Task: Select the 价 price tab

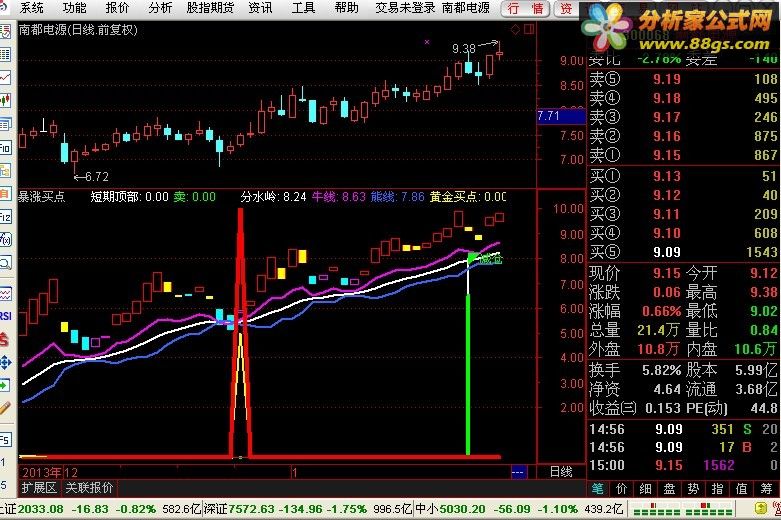Action: pos(622,489)
